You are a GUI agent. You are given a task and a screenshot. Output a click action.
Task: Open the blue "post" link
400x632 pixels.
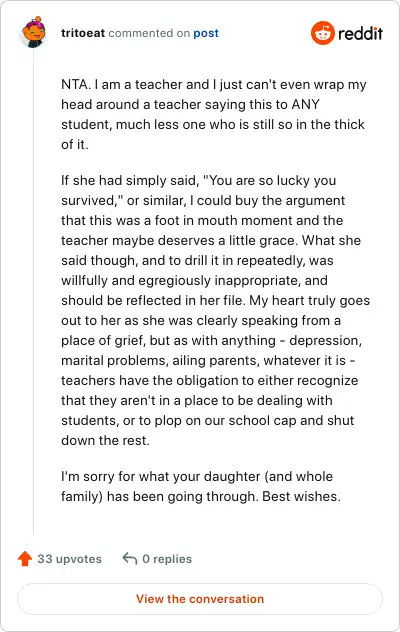[206, 33]
